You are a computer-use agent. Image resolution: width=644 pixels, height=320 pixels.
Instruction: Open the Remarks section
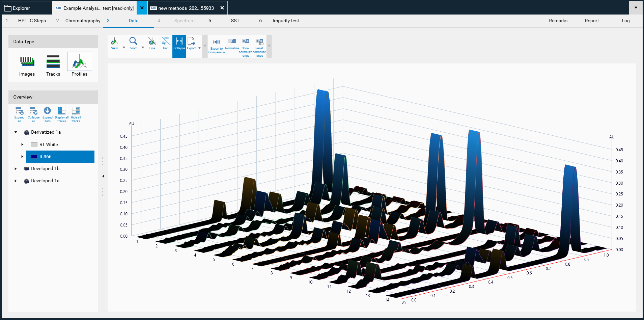point(558,21)
